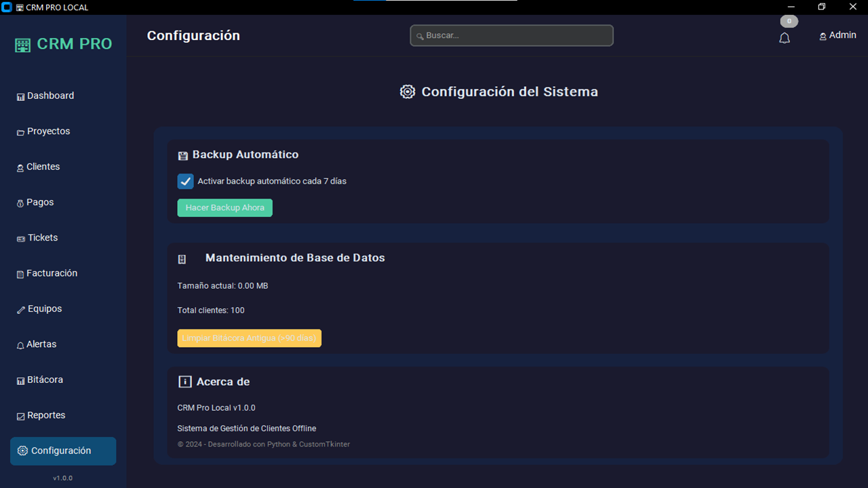
Task: Open Proyectos using its folder icon
Action: pos(20,131)
